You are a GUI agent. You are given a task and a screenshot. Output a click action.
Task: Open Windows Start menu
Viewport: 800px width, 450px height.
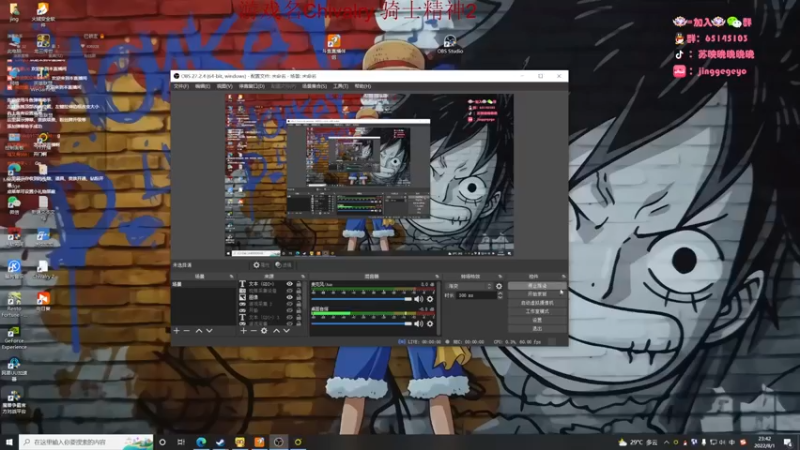coord(9,442)
